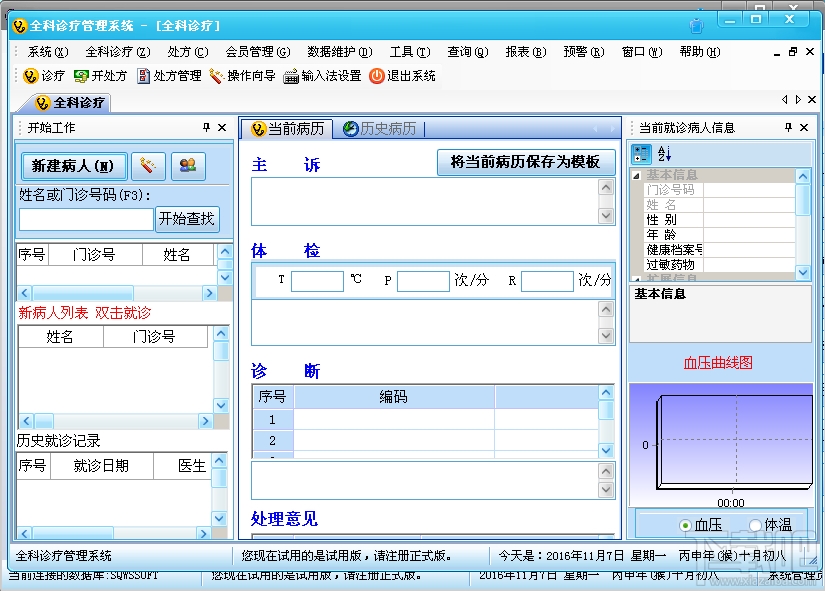825x591 pixels.
Task: Click down arrow of 新病人列表 scrollbar
Action: coord(221,405)
